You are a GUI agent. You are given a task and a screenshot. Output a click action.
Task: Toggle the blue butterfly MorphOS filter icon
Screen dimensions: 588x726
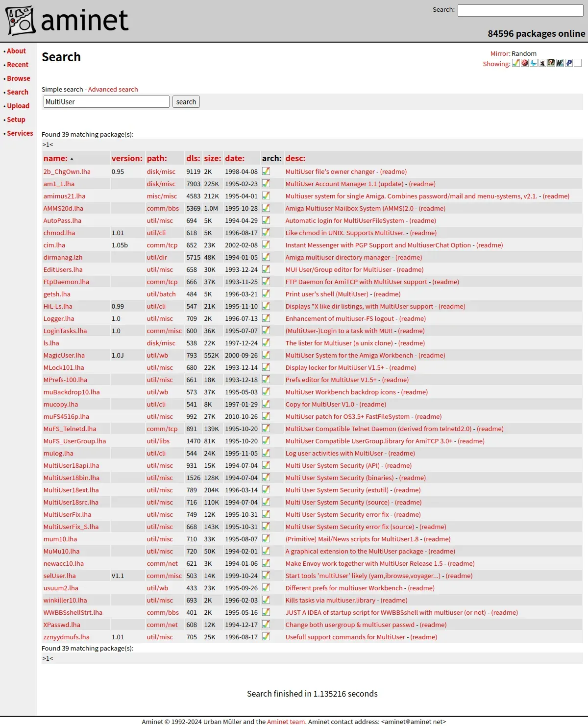pos(534,63)
